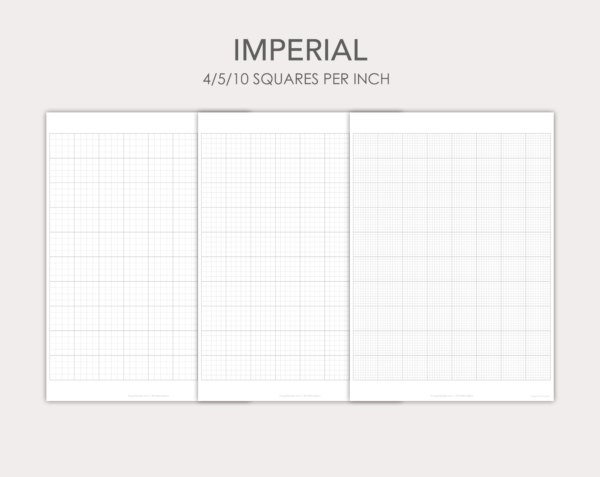Image resolution: width=600 pixels, height=477 pixels.
Task: Click the footer caption on left page
Action: (148, 396)
